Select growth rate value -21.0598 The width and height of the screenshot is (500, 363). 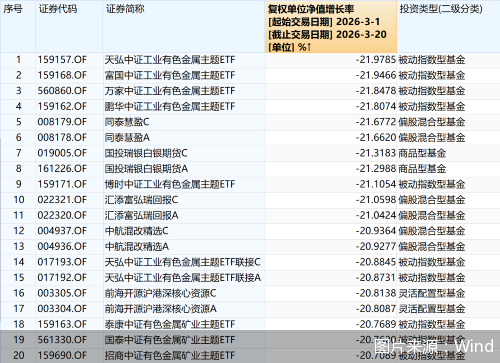376,200
